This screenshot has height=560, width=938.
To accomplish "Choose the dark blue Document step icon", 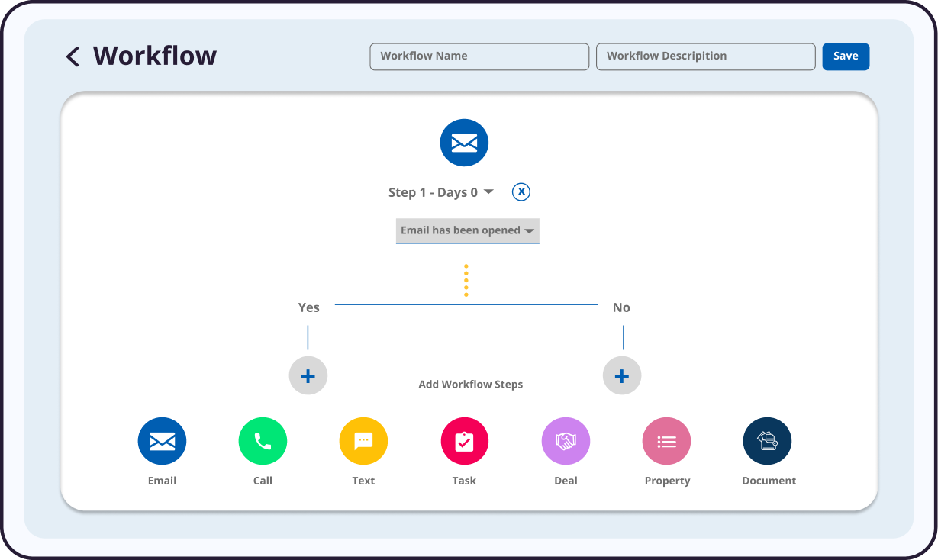I will [x=767, y=441].
